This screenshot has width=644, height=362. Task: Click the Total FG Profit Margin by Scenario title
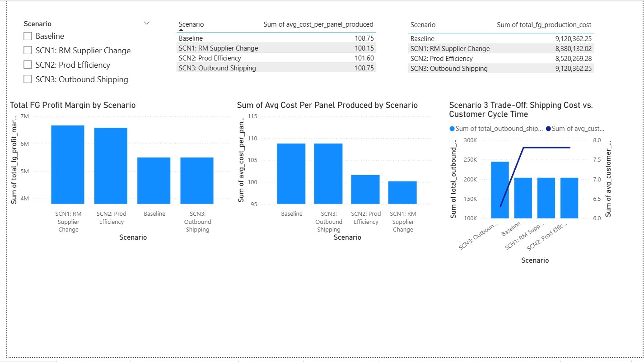73,105
